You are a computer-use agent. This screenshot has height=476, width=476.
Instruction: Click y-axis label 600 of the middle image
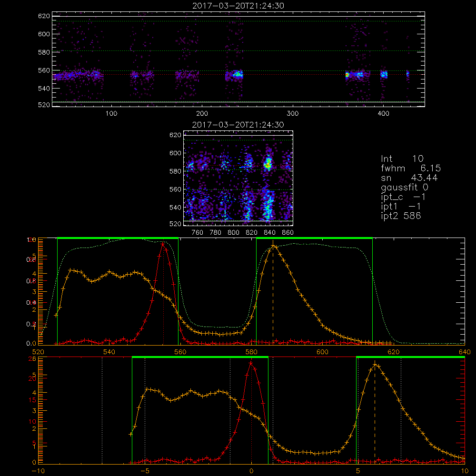[176, 153]
